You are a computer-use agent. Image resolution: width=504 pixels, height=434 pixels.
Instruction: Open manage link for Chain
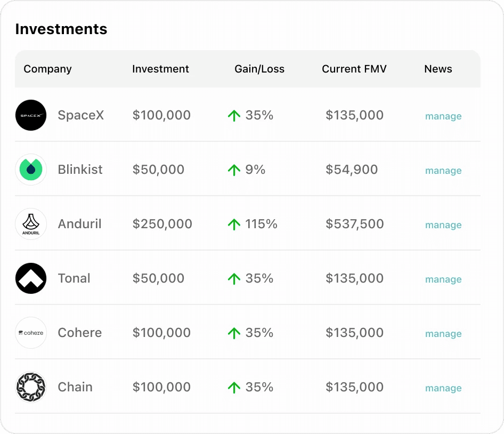(443, 388)
